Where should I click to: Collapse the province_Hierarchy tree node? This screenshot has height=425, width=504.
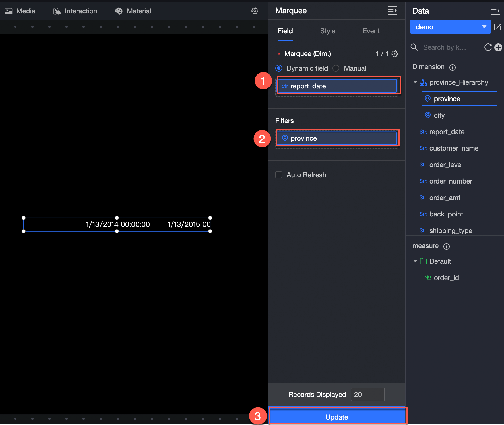(415, 82)
